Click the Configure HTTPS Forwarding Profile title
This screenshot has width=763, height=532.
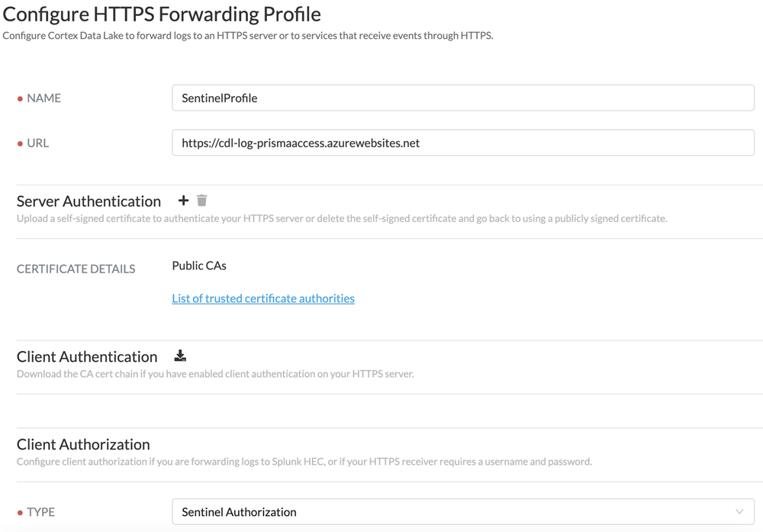tap(162, 14)
